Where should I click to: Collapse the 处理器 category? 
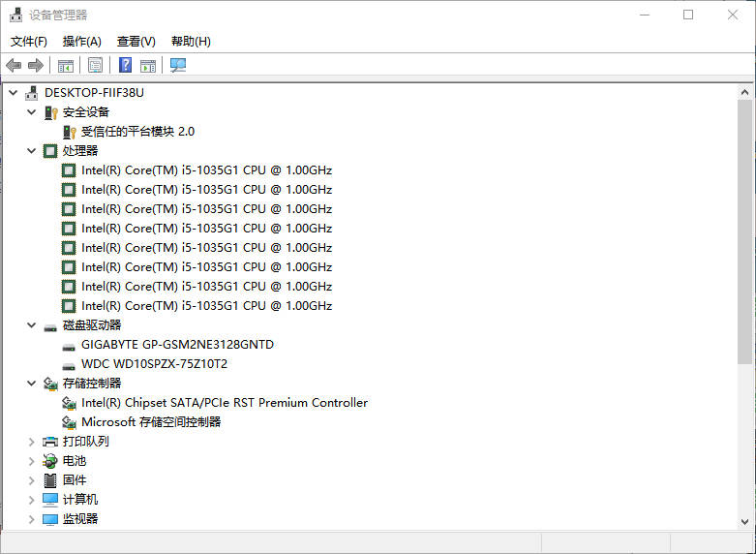point(32,151)
